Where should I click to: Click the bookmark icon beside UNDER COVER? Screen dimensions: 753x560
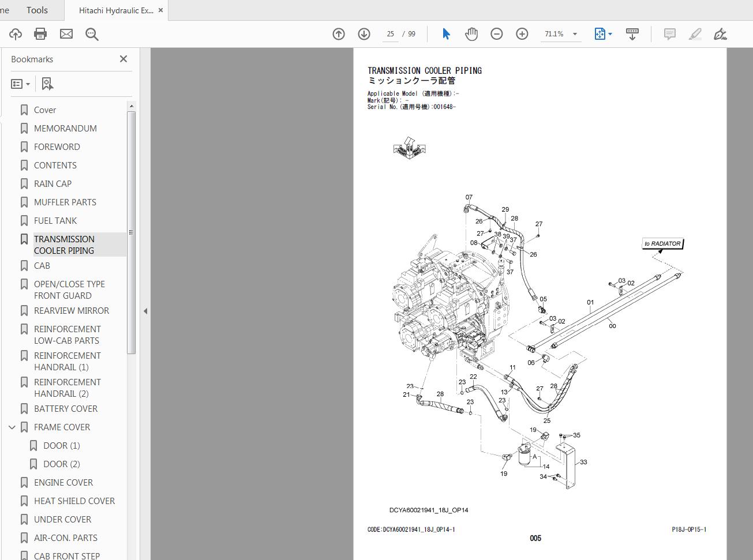tap(24, 520)
